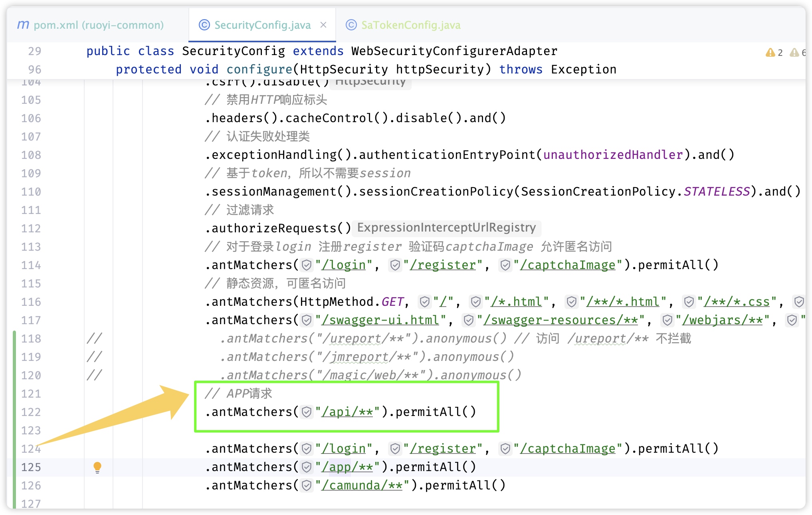Open "/captchaImage" link on line 114
The height and width of the screenshot is (515, 812).
click(568, 265)
